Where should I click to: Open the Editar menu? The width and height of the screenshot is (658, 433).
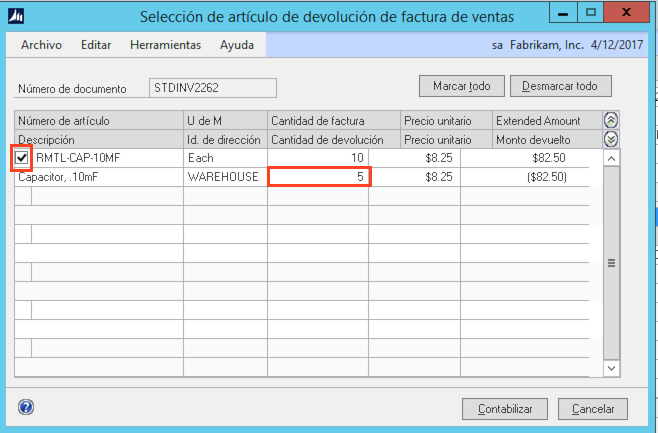pyautogui.click(x=96, y=45)
